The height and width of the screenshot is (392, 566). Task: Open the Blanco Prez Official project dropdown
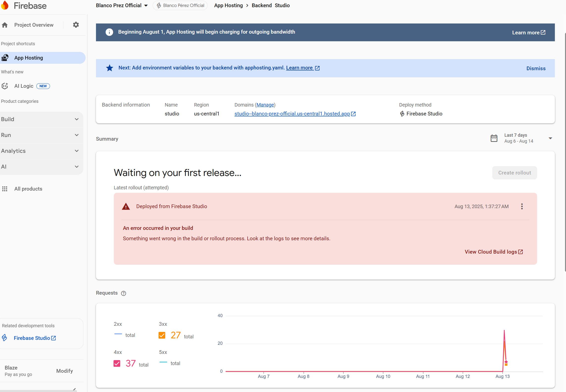(x=122, y=5)
